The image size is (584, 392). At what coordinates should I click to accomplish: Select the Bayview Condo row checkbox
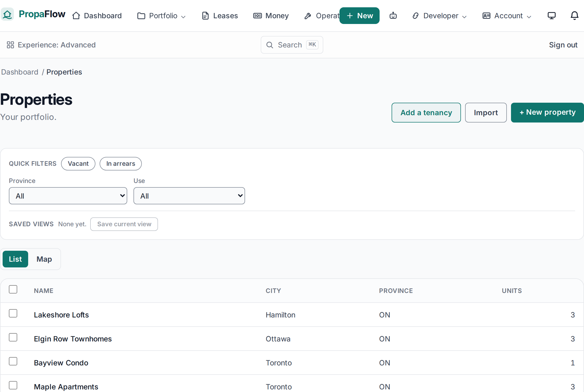(13, 361)
